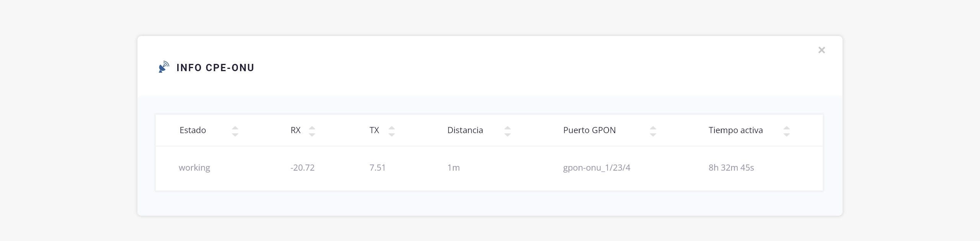Click the sort arrows next to RX

[312, 131]
